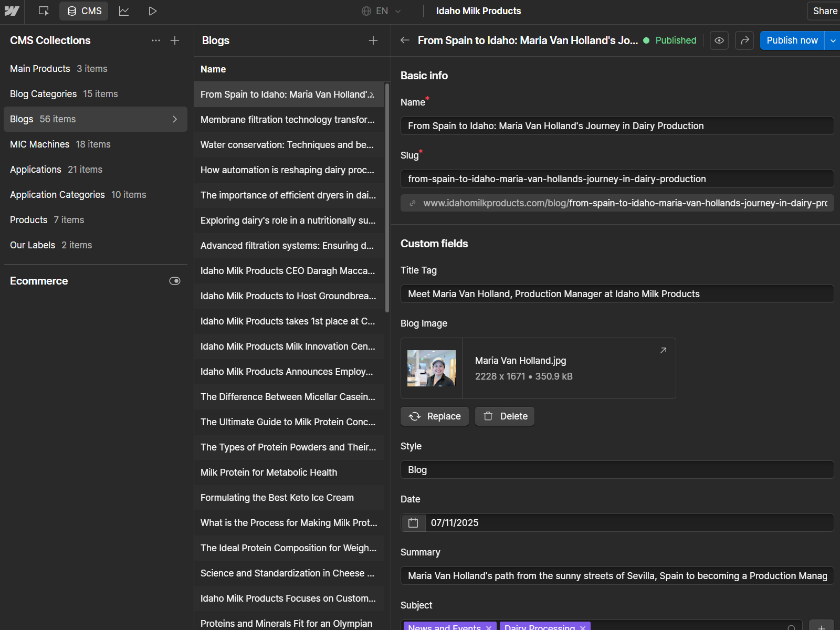840x630 pixels.
Task: Select 'Membrane filtration technology' blog post
Action: [x=289, y=120]
